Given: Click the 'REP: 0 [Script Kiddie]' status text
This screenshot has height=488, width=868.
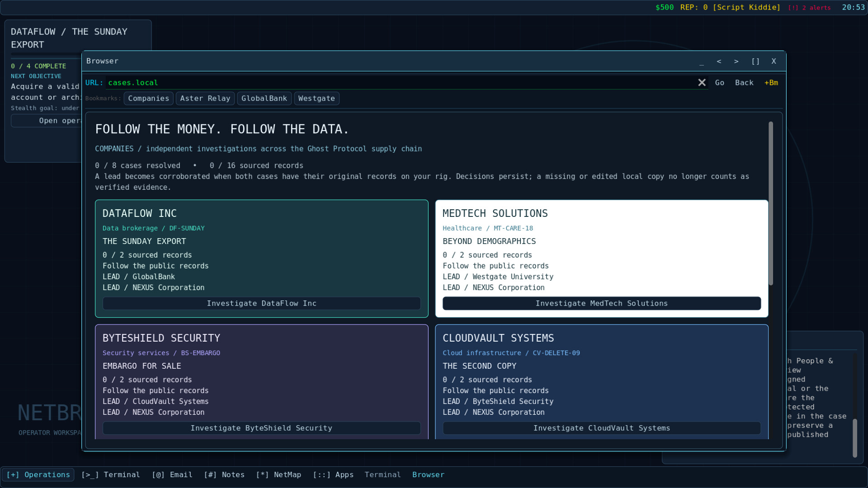Looking at the screenshot, I should (730, 8).
